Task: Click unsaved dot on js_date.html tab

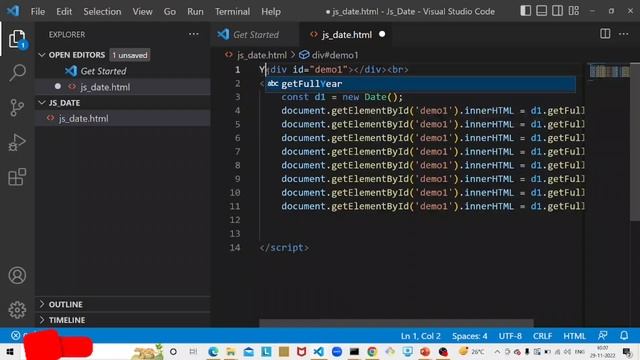Action: pyautogui.click(x=382, y=34)
